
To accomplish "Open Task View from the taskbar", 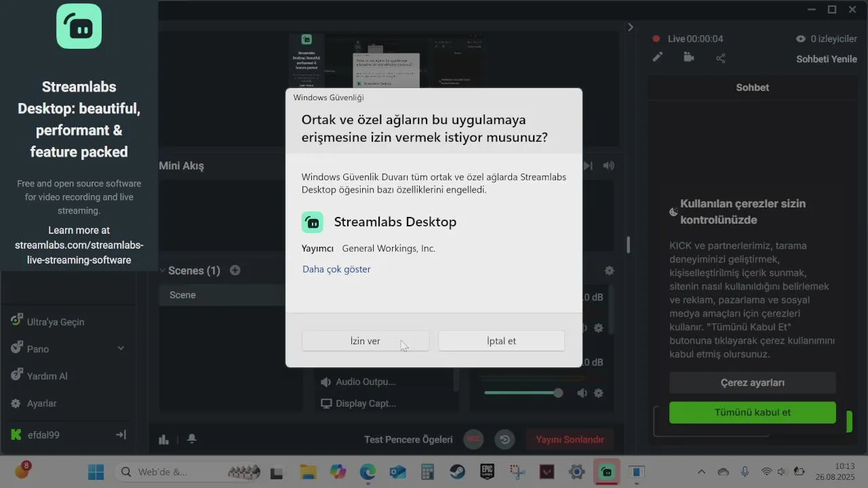I will 277,472.
